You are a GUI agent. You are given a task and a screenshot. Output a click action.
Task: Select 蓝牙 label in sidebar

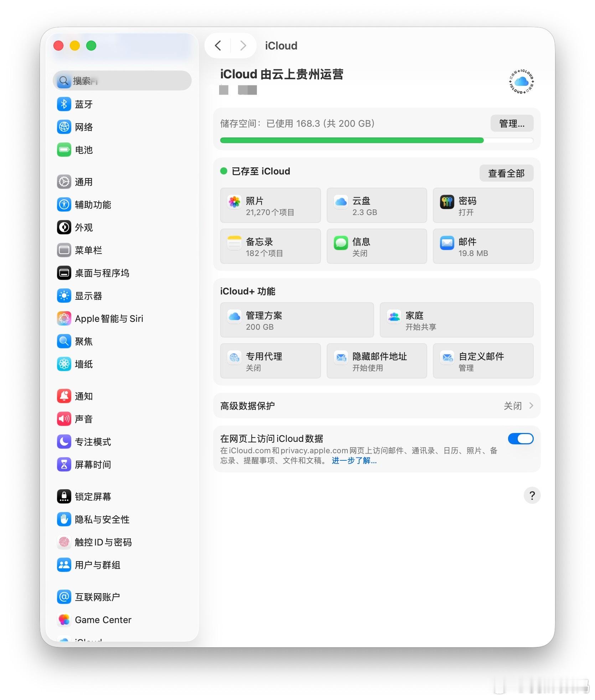coord(84,104)
